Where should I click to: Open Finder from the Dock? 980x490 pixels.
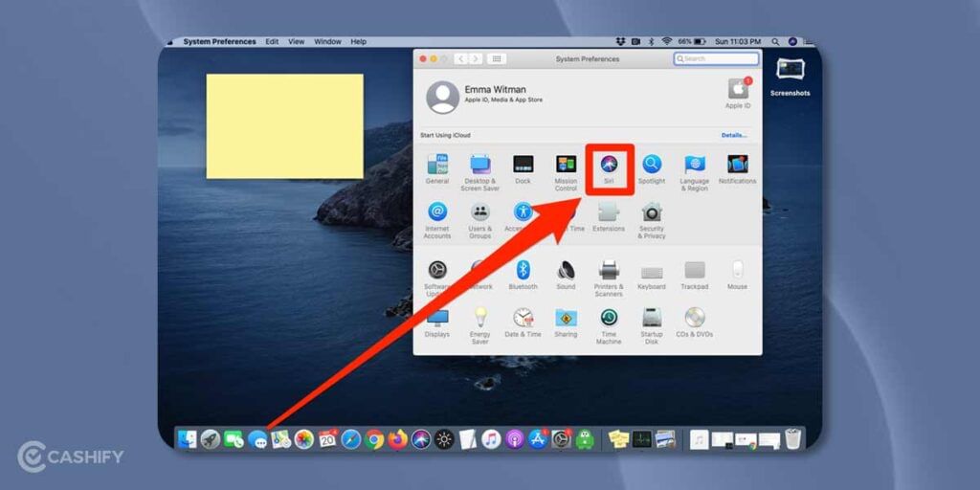click(187, 439)
